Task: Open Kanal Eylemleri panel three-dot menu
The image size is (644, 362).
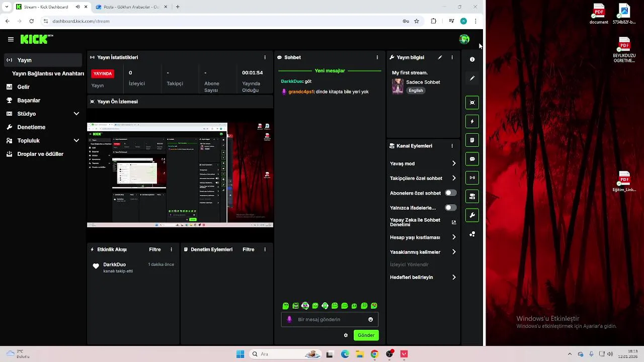Action: tap(452, 146)
